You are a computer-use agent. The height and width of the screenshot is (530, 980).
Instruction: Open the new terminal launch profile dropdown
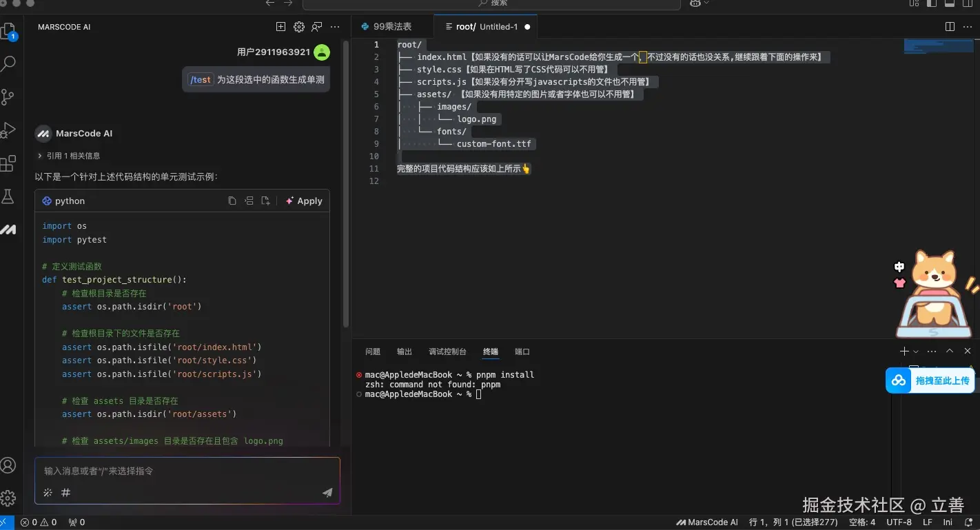(916, 351)
